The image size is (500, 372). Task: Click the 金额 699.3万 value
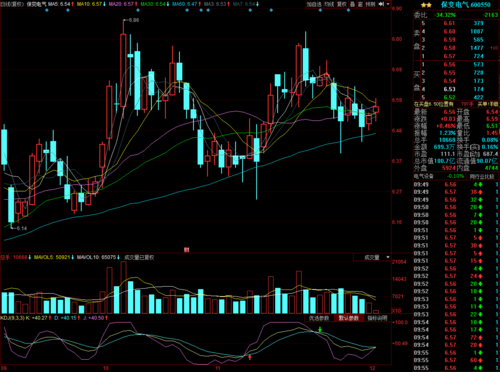pos(444,147)
